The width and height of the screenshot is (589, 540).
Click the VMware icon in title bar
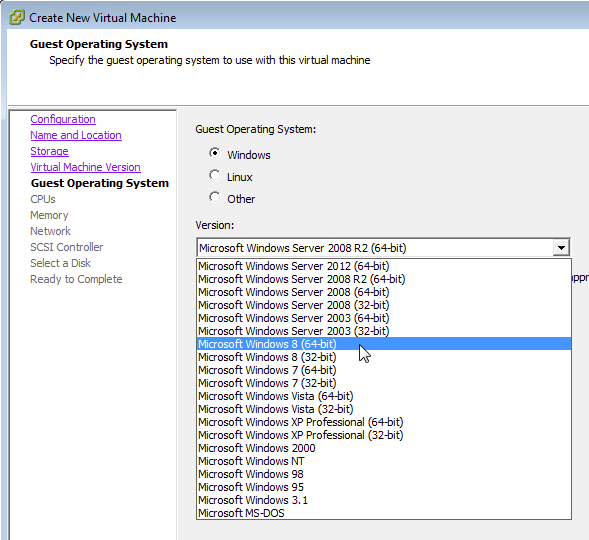(17, 17)
